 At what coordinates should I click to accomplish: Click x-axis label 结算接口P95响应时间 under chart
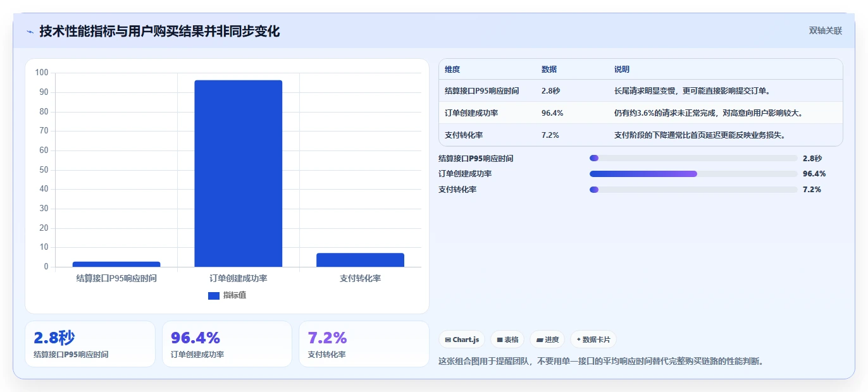pos(116,278)
